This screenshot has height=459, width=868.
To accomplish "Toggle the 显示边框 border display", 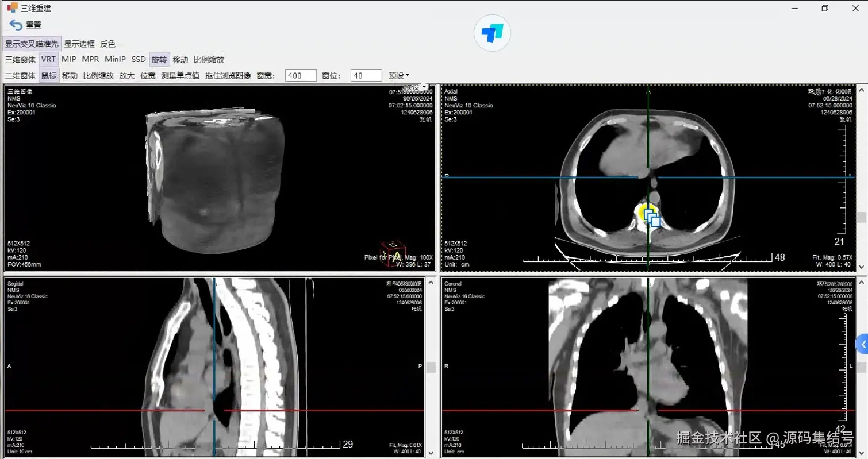I will 79,44.
